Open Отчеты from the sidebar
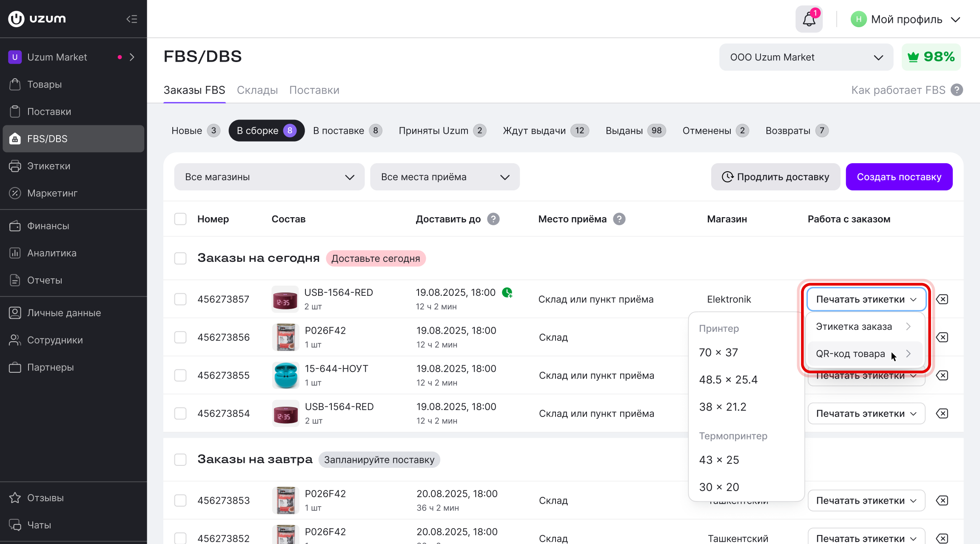This screenshot has width=980, height=544. [x=74, y=280]
